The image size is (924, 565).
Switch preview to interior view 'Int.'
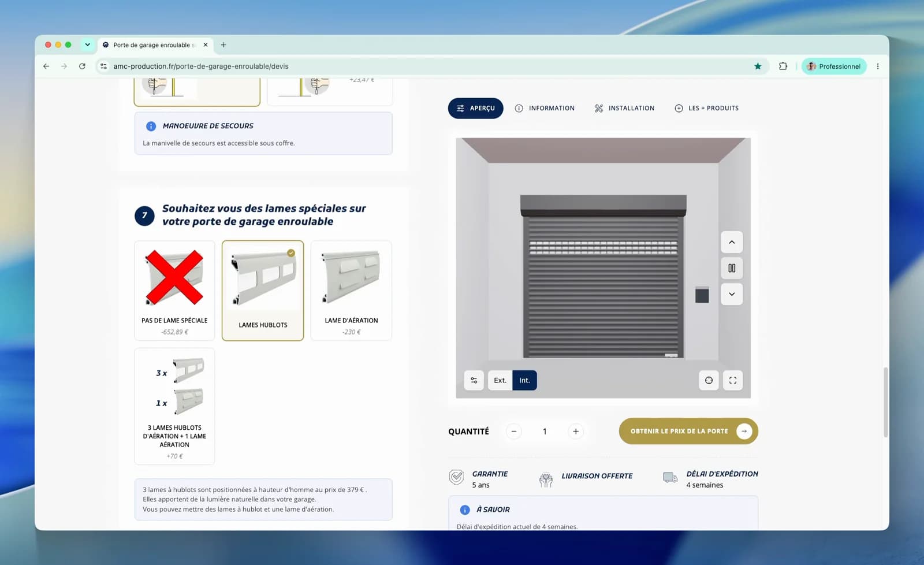click(x=524, y=380)
